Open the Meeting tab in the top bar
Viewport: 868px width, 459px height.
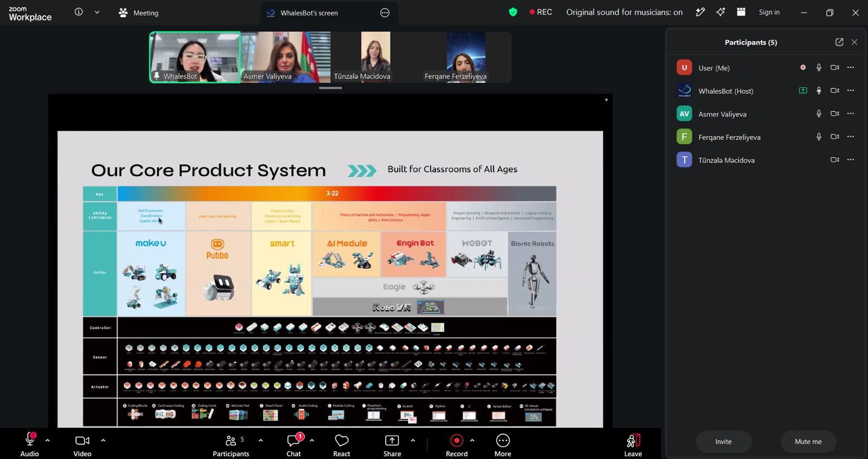tap(139, 12)
